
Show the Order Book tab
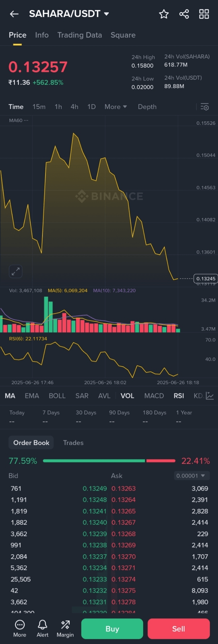[31, 443]
